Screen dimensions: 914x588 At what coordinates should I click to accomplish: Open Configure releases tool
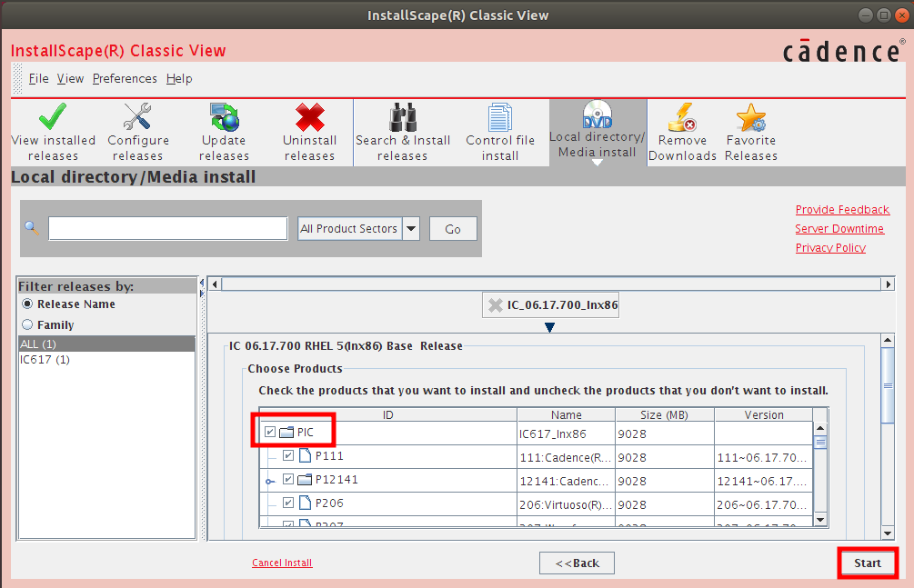click(x=138, y=133)
